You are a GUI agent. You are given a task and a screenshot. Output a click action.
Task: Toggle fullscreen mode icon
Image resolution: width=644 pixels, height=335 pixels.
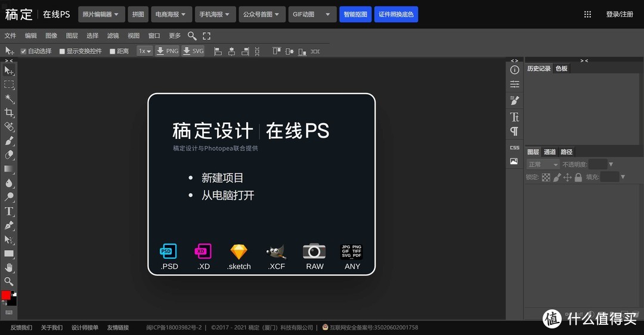[x=206, y=36]
